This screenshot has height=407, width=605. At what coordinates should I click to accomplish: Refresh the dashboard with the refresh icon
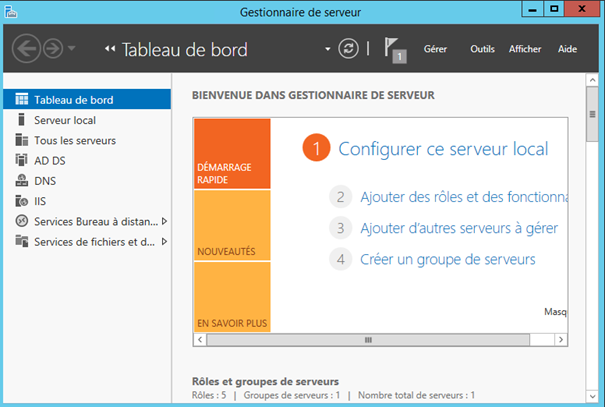click(347, 48)
